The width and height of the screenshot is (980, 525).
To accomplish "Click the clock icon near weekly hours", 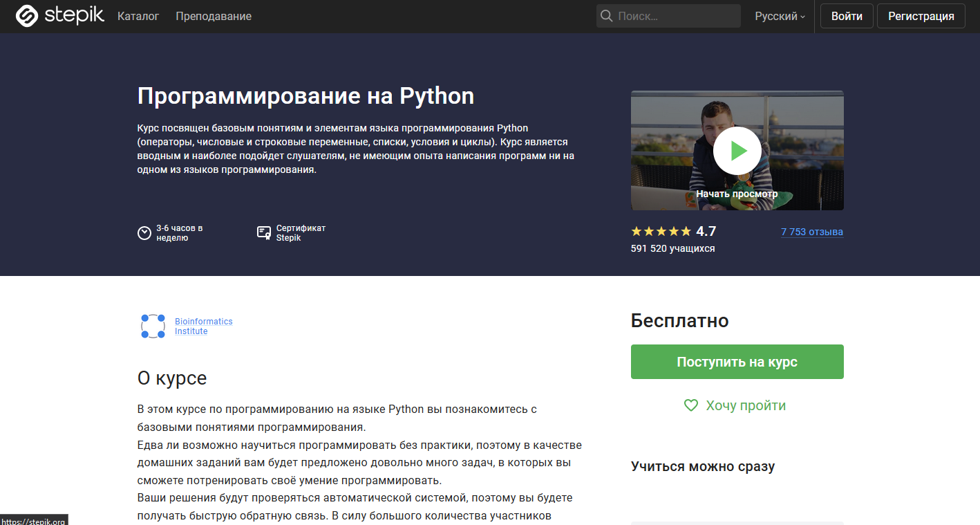I will (x=144, y=232).
